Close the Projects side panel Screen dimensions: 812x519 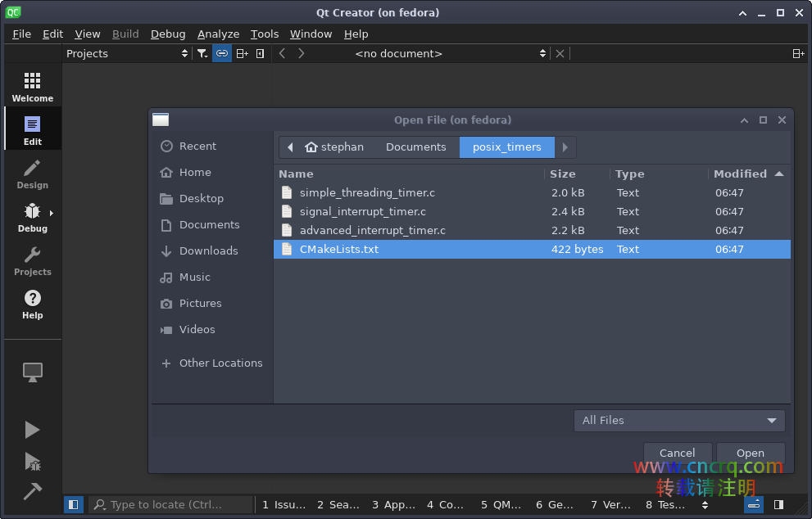pyautogui.click(x=260, y=53)
